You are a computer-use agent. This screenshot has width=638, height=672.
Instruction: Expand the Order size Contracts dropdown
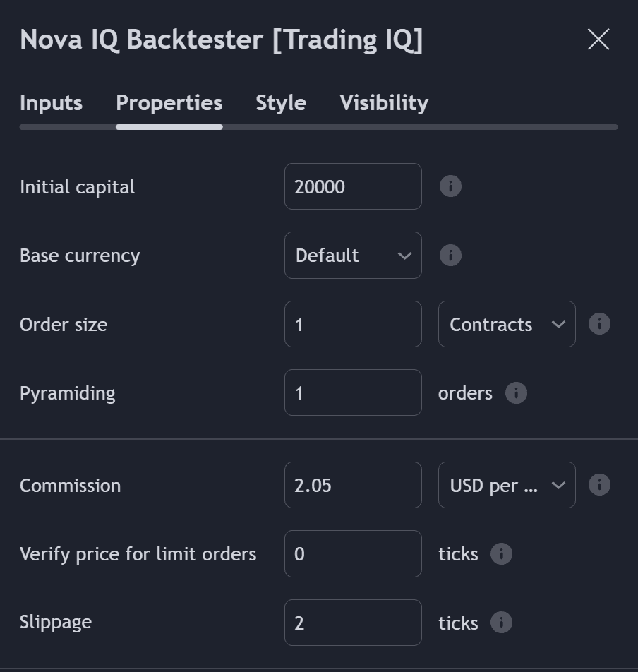[507, 324]
